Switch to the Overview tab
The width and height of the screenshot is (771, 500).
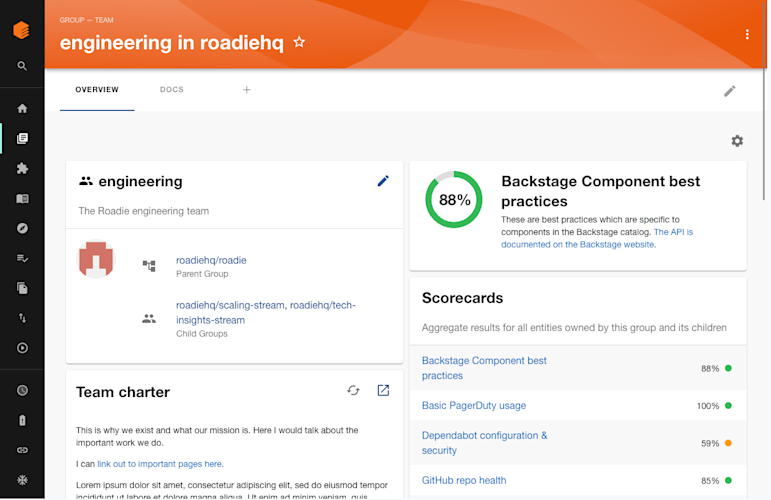click(x=97, y=89)
